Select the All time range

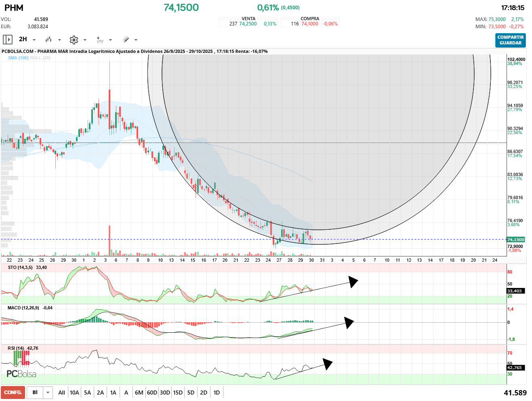[61, 393]
